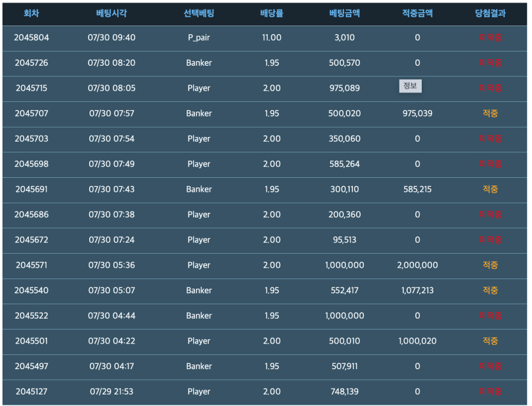Select round number 2045804
The width and height of the screenshot is (532, 406).
(x=31, y=38)
